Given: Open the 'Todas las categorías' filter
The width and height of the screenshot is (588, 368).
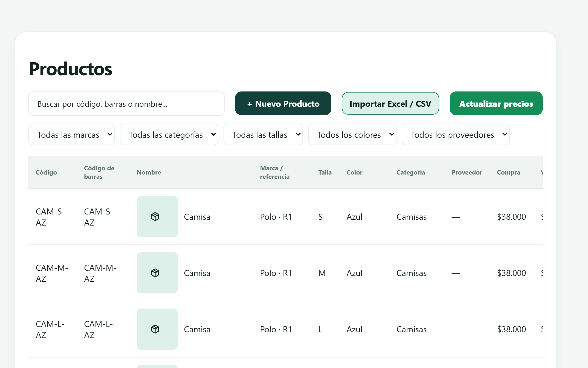Looking at the screenshot, I should pyautogui.click(x=169, y=135).
